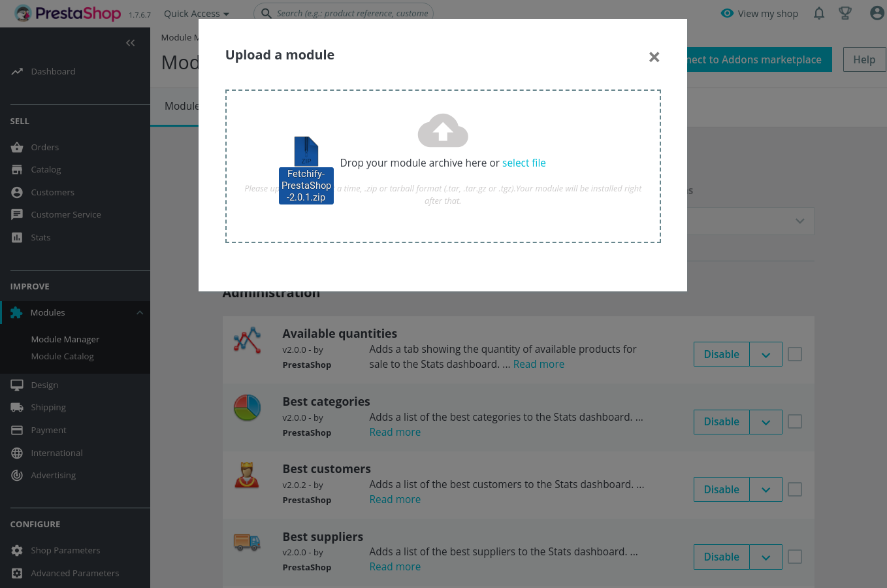Click the Shop Parameters gear icon
Viewport: 887px width, 588px height.
(17, 550)
